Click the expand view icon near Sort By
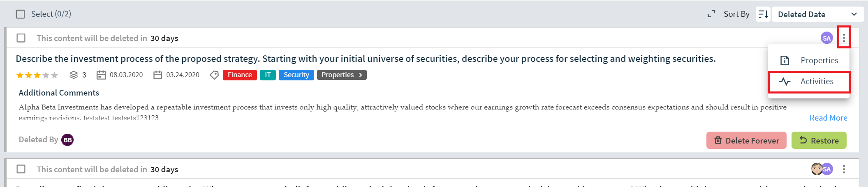Viewport: 868px width, 187px height. click(711, 14)
